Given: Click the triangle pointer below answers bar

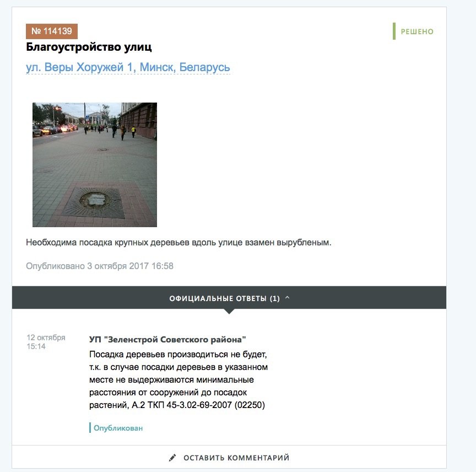Looking at the screenshot, I should tap(229, 311).
